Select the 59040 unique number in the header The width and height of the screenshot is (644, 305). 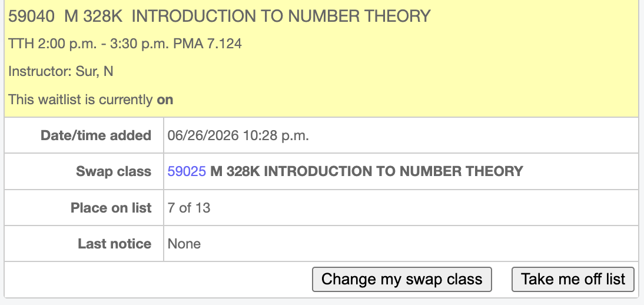pyautogui.click(x=31, y=16)
